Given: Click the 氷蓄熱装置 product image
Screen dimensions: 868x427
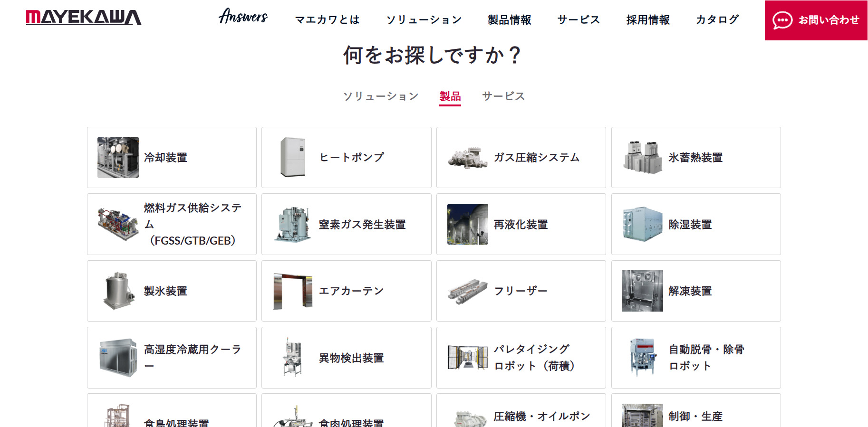Looking at the screenshot, I should (x=643, y=157).
